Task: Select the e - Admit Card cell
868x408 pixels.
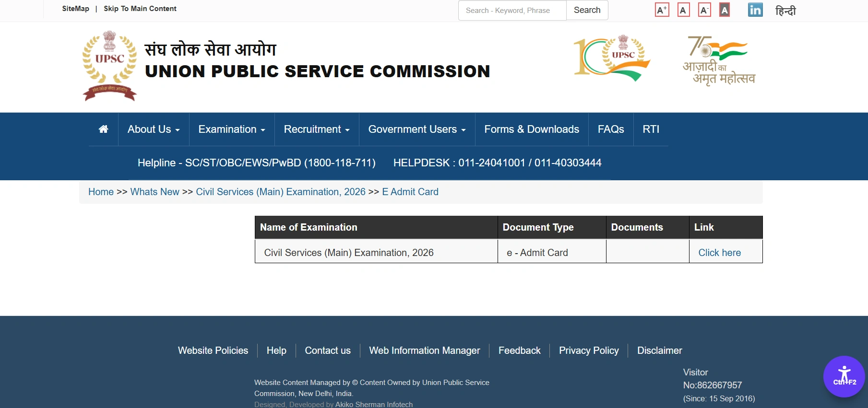Action: pyautogui.click(x=552, y=251)
